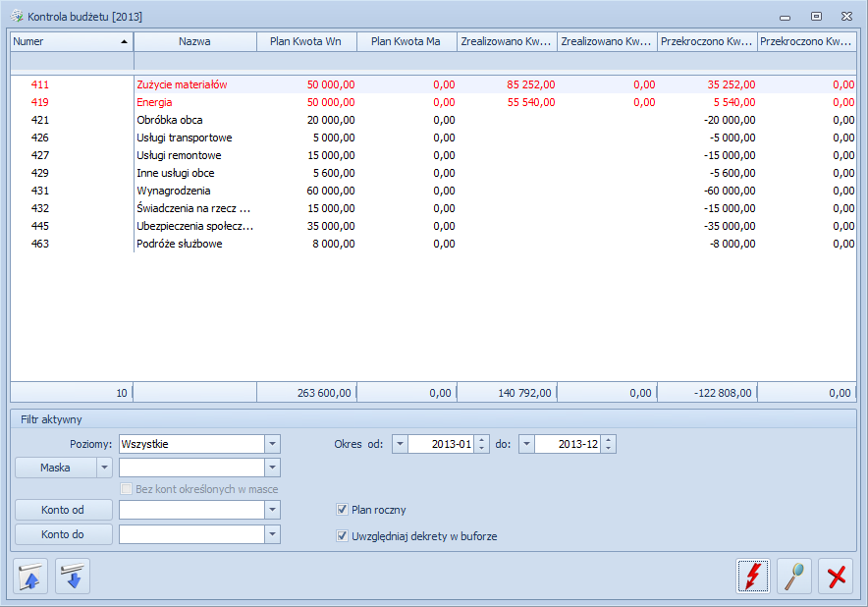
Task: Expand the Maska value combo box
Action: tap(272, 468)
